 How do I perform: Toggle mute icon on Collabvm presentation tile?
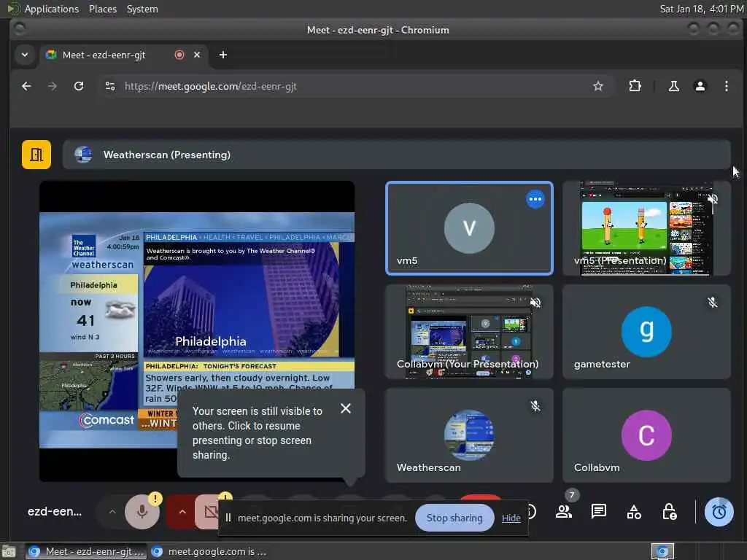535,303
